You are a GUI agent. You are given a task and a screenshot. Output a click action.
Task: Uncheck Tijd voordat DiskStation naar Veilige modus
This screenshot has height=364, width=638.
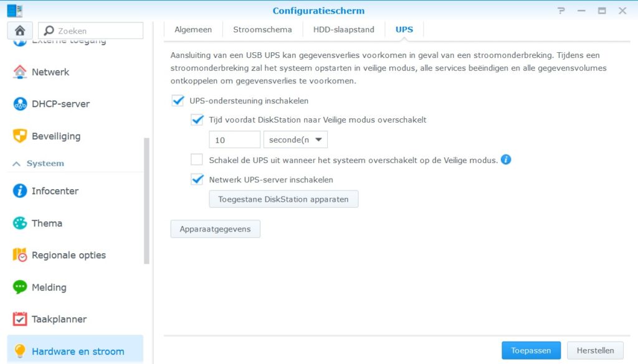[198, 120]
